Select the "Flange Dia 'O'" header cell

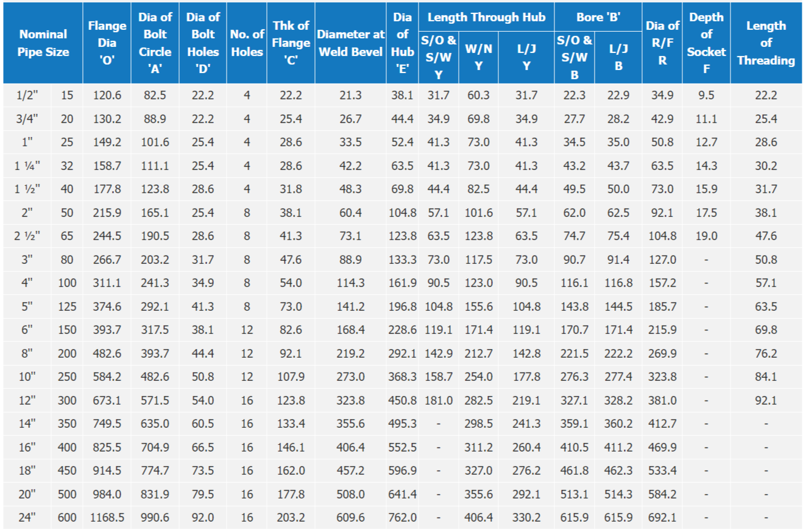pyautogui.click(x=107, y=43)
